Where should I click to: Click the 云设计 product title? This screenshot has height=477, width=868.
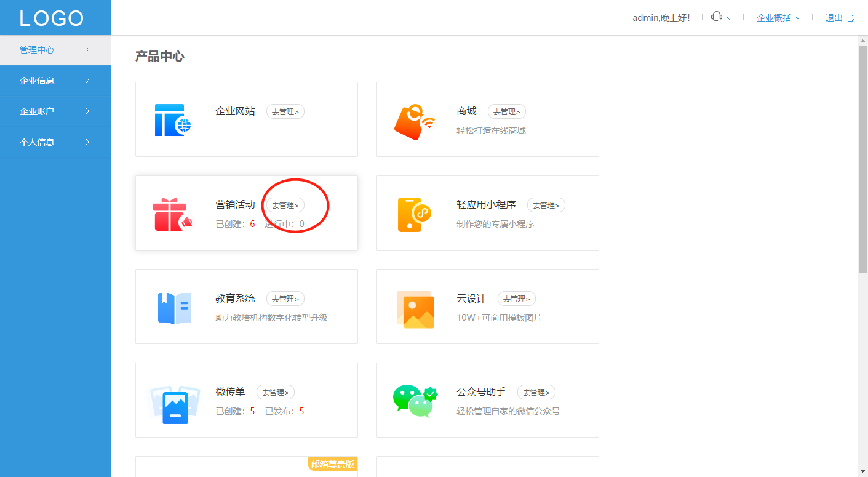[471, 299]
